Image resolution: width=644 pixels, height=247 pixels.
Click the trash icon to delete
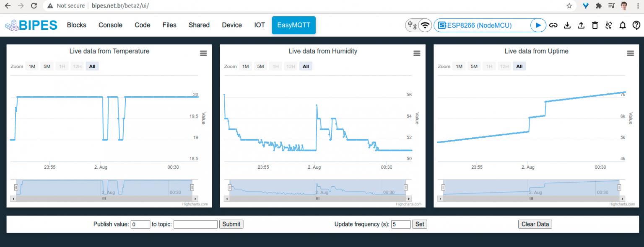point(595,25)
